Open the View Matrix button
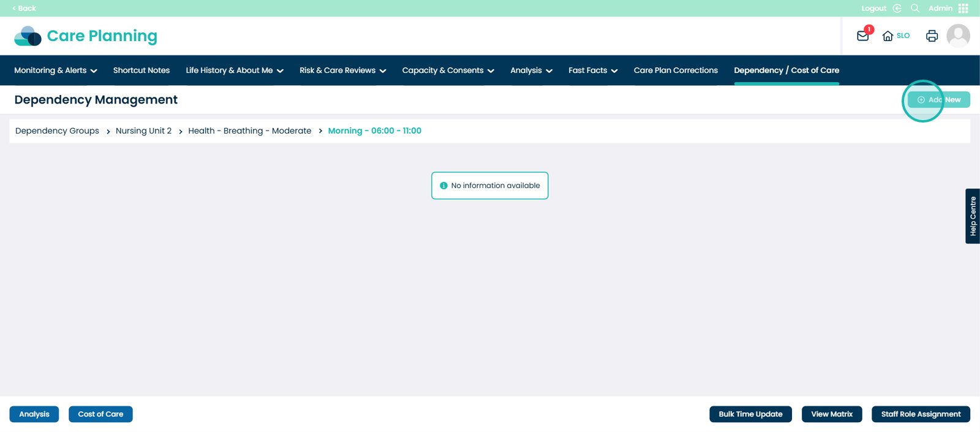Image resolution: width=980 pixels, height=432 pixels. (831, 414)
